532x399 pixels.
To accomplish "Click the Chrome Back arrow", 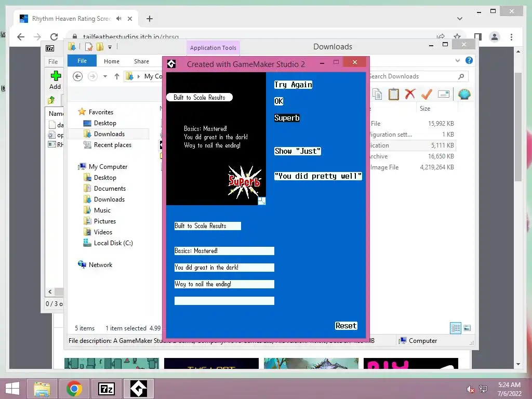I will click(x=21, y=37).
